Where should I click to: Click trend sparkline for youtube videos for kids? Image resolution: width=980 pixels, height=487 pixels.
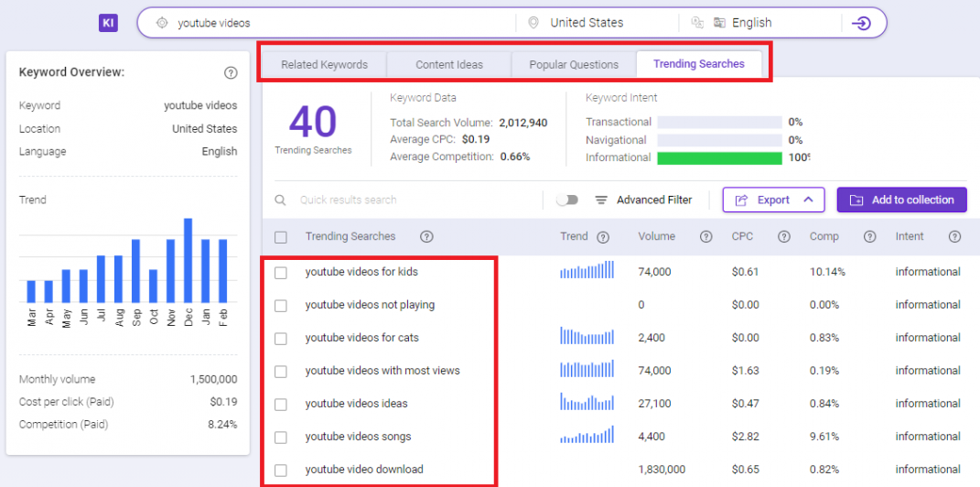click(587, 269)
